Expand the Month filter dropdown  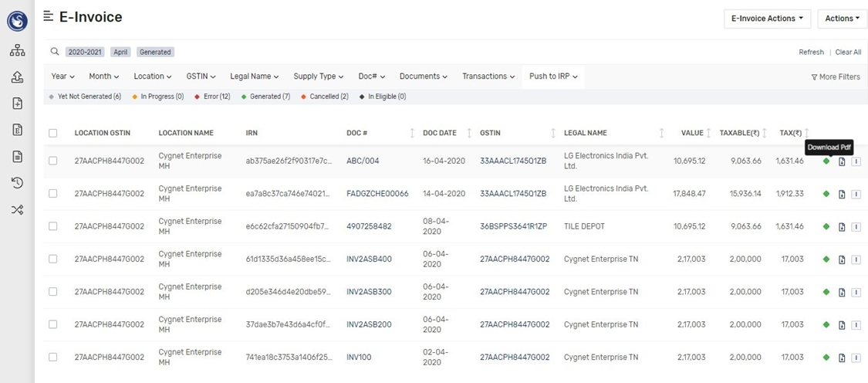tap(103, 76)
